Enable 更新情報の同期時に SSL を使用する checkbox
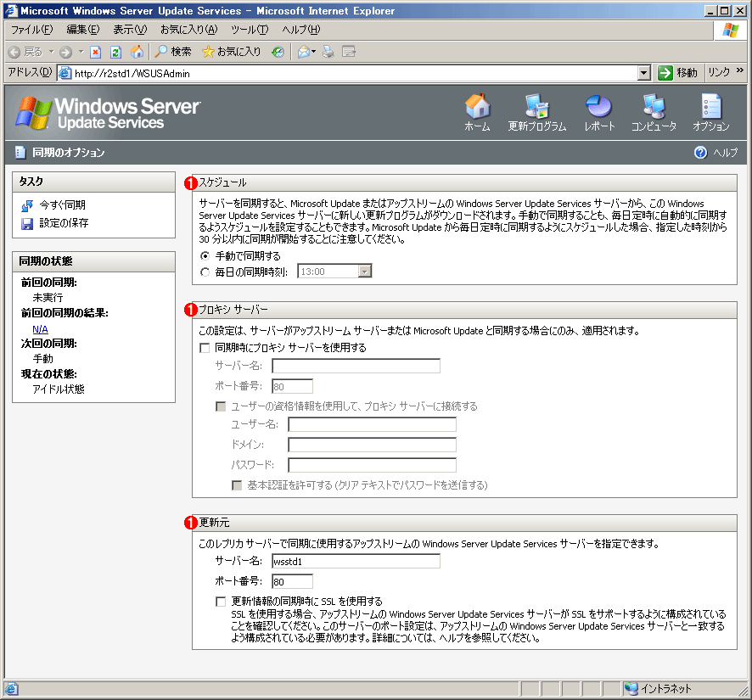Viewport: 752px width, 700px height. (x=221, y=602)
